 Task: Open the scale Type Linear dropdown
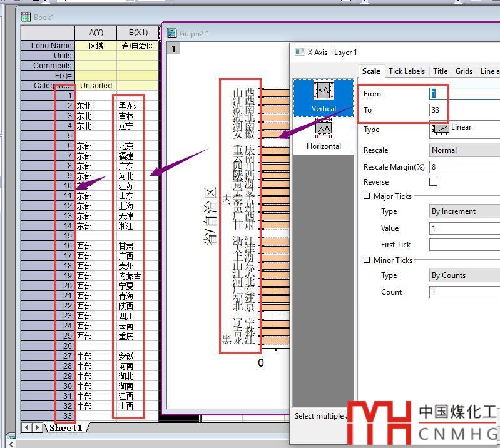pos(464,129)
